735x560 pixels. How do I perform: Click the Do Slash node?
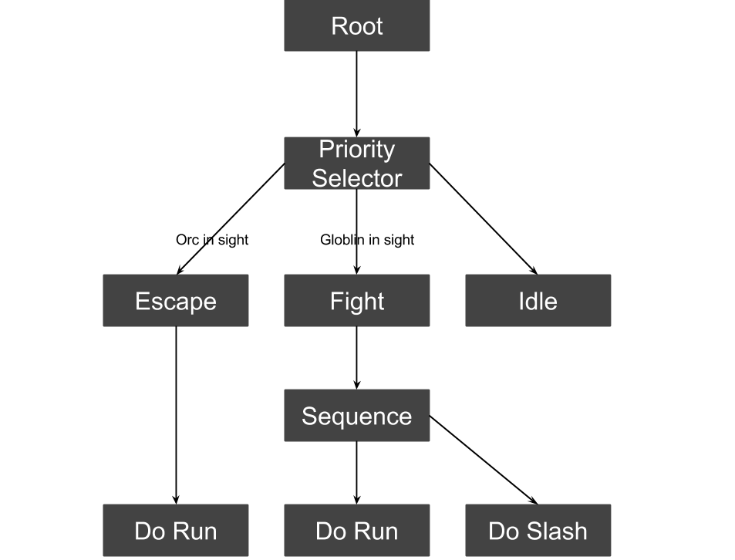coord(538,530)
